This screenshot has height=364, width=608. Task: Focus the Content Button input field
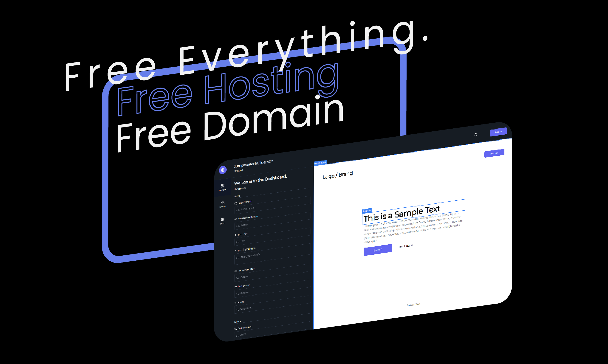pos(272,273)
